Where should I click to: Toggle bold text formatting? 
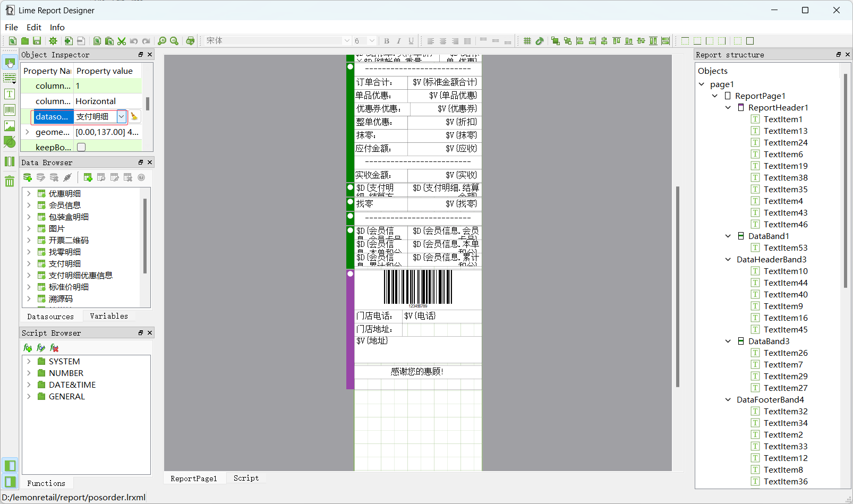tap(387, 41)
